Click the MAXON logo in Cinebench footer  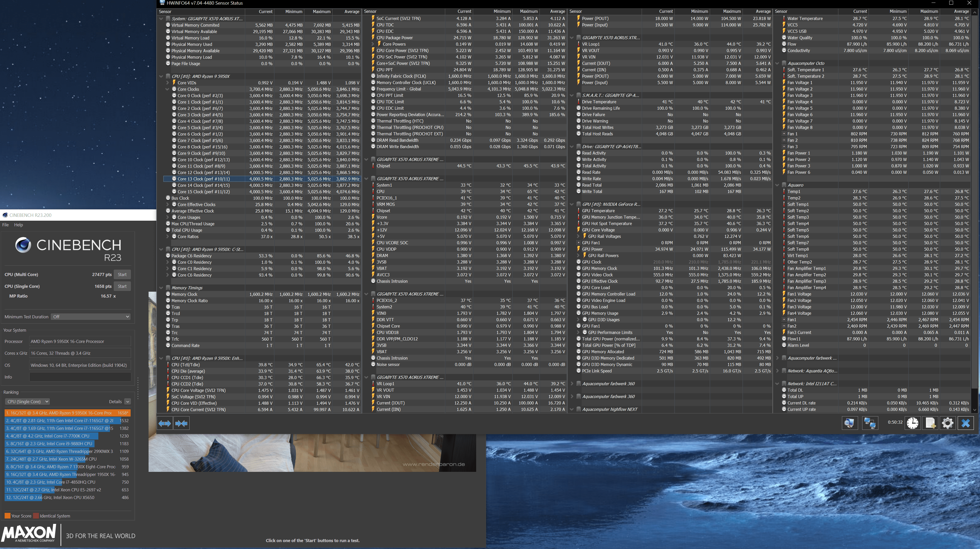(x=29, y=533)
